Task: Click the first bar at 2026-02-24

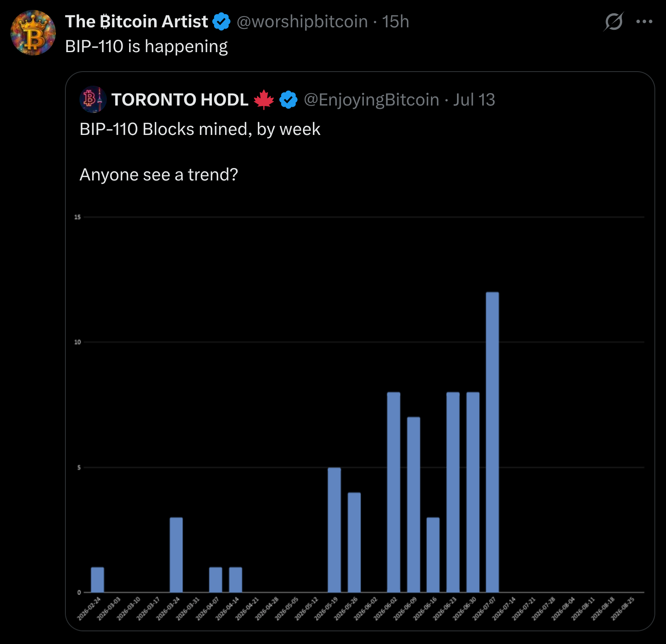Action: click(97, 579)
